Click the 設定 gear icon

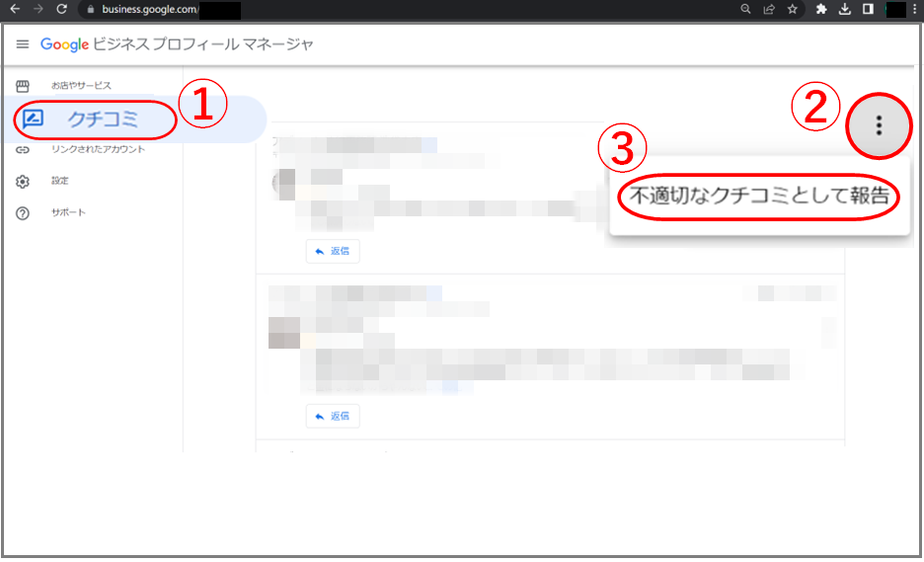[x=23, y=181]
